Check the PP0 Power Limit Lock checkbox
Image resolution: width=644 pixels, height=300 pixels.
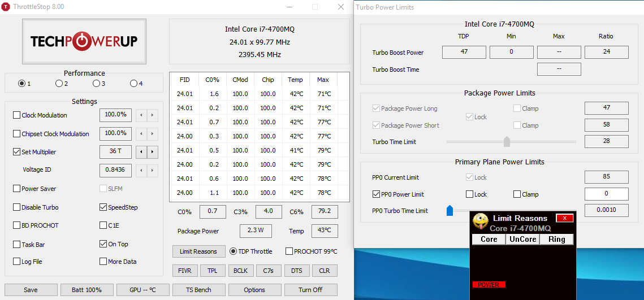click(469, 194)
